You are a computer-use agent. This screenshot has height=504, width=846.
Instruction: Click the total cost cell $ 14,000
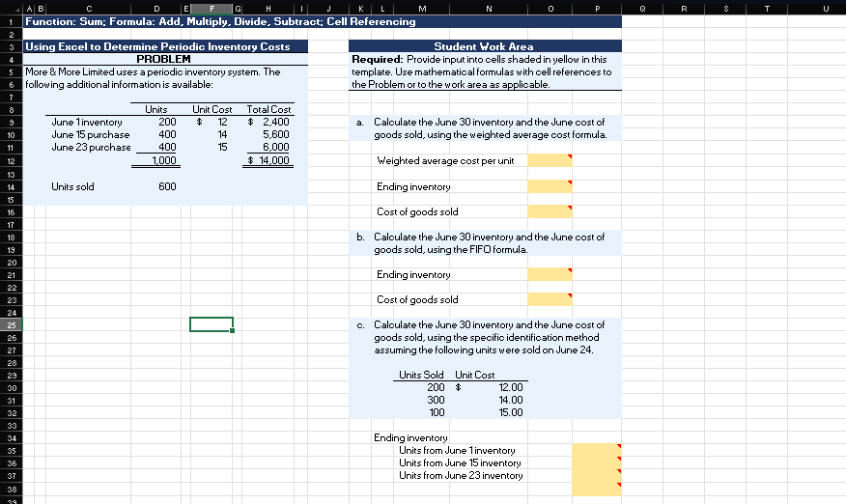click(x=268, y=160)
